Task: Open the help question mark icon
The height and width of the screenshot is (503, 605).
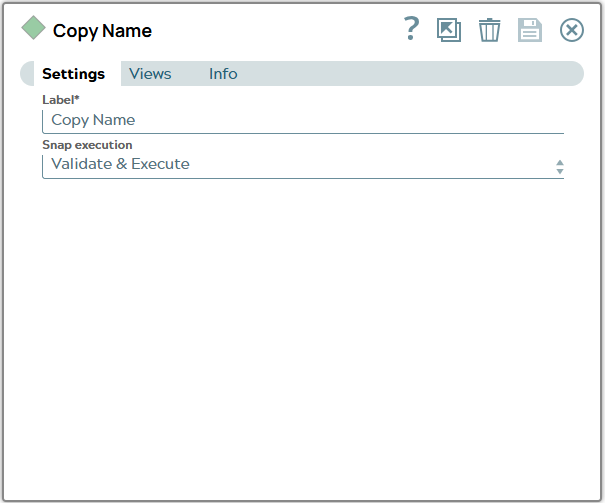Action: click(411, 29)
